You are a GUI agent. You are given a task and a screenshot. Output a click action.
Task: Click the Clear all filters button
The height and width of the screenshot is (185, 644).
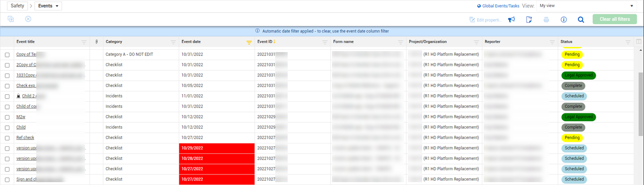(614, 19)
